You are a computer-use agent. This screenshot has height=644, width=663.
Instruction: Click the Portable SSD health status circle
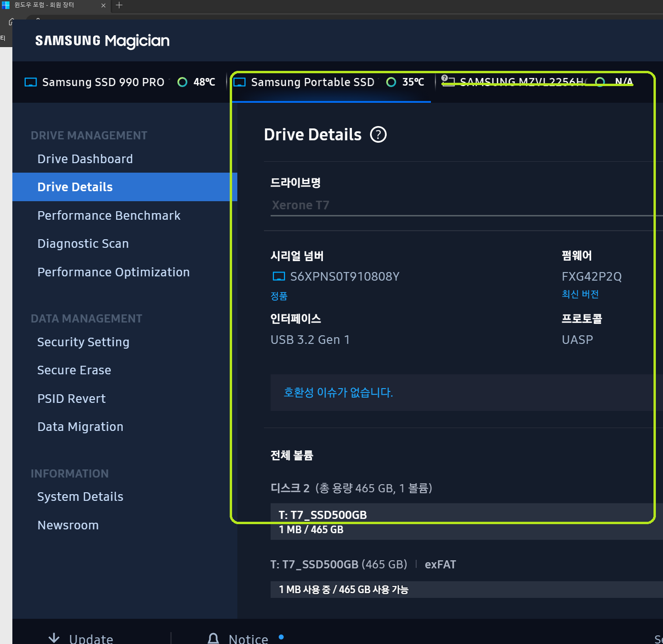[391, 82]
